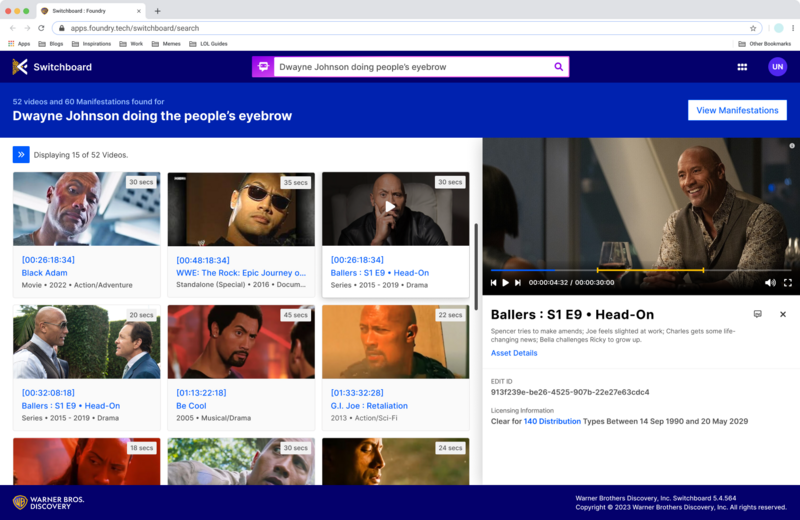Click timestamp [00:32:08:18]
The height and width of the screenshot is (520, 800).
(x=48, y=393)
